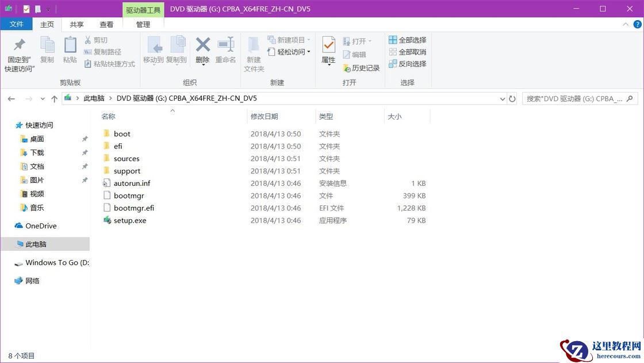
Task: Click the 粘贴 (Paste) icon
Action: click(x=70, y=51)
